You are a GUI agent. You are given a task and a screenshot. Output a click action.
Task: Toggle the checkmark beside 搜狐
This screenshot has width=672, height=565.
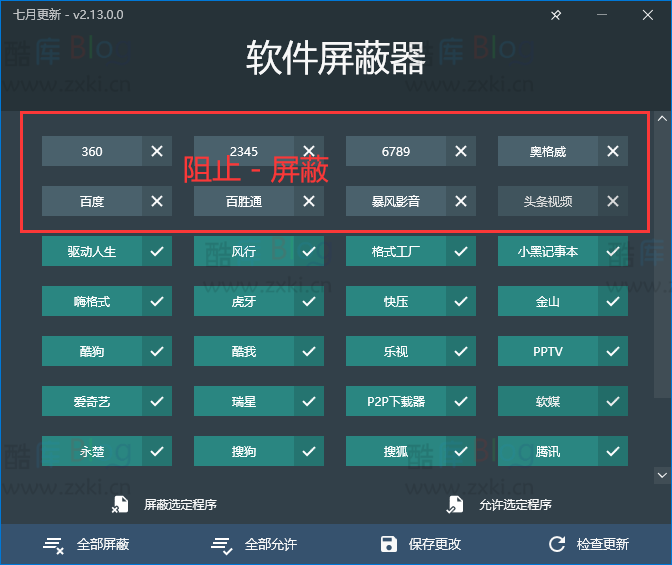[x=461, y=451]
